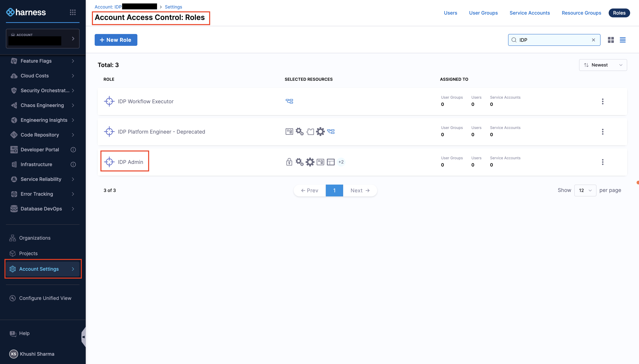This screenshot has height=364, width=639.
Task: Clear the IDP search field
Action: pos(593,40)
